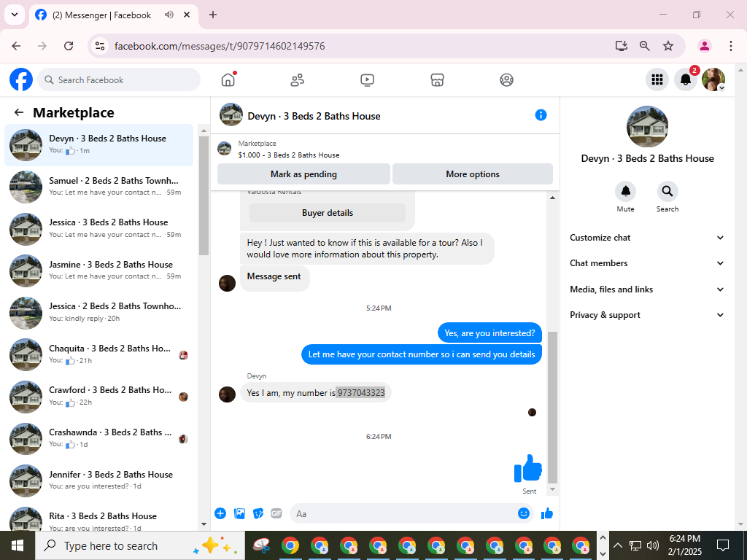Click the Buyer details button

coord(328,213)
